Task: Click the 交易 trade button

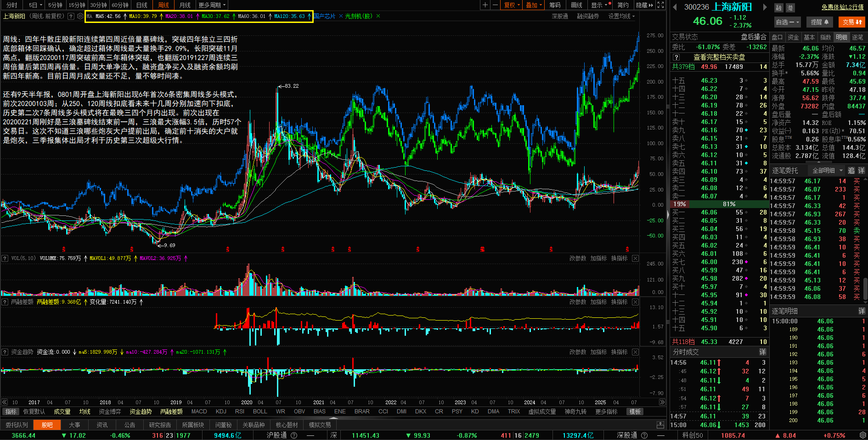Action: coord(852,22)
